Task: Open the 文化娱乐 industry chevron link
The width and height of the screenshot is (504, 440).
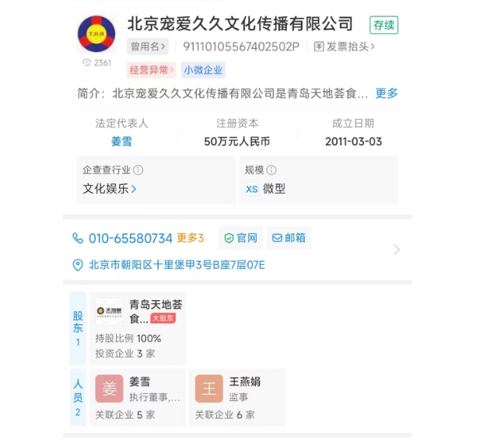Action: (x=110, y=188)
